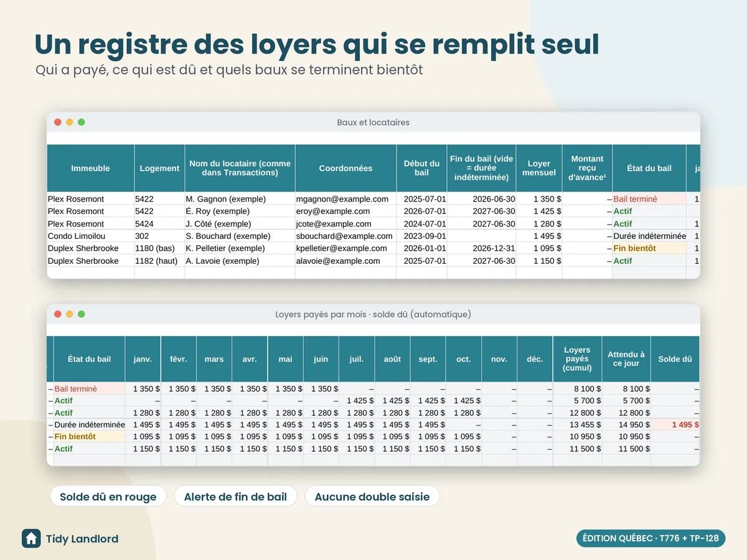The width and height of the screenshot is (747, 560).
Task: Click the yellow dot in Loyers payés par mois window
Action: (x=70, y=314)
